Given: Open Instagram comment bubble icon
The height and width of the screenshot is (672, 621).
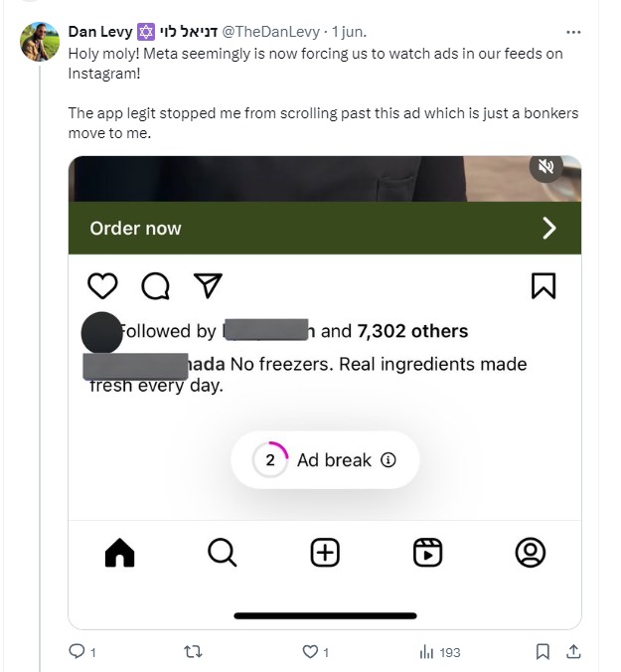Looking at the screenshot, I should pyautogui.click(x=155, y=286).
